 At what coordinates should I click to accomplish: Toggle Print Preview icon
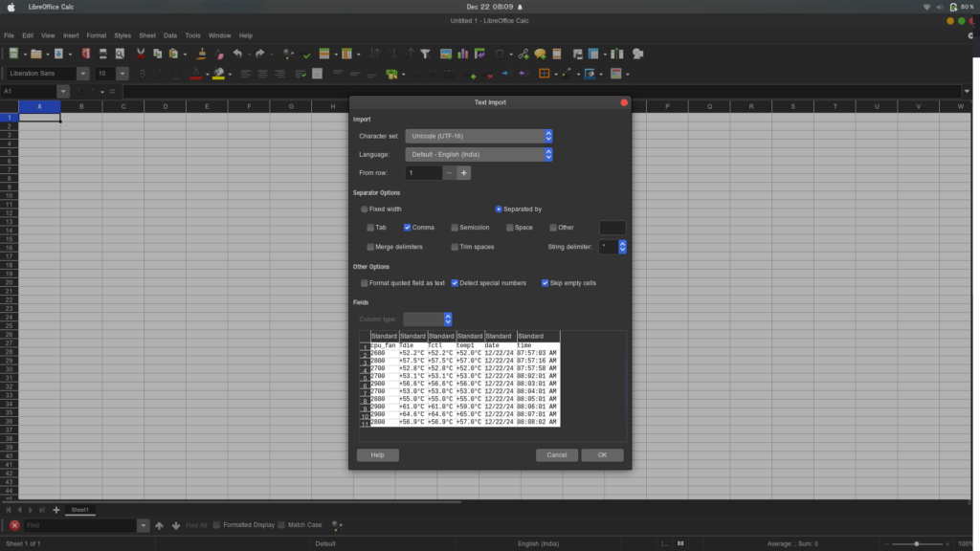point(120,54)
